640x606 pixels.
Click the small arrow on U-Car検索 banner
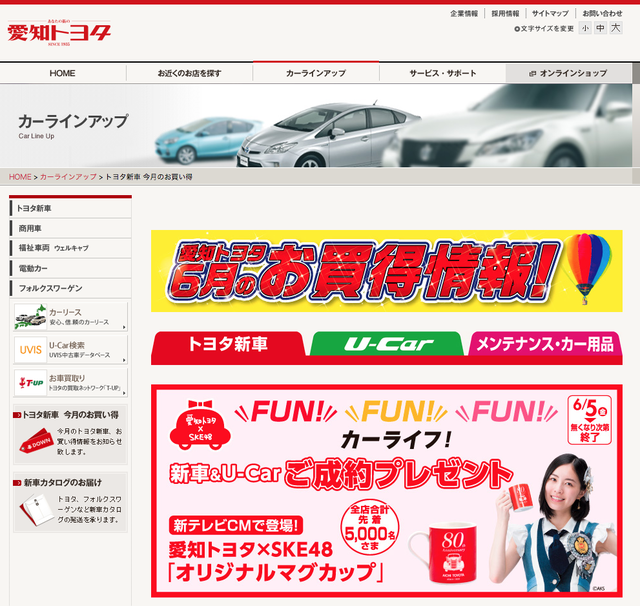[124, 360]
